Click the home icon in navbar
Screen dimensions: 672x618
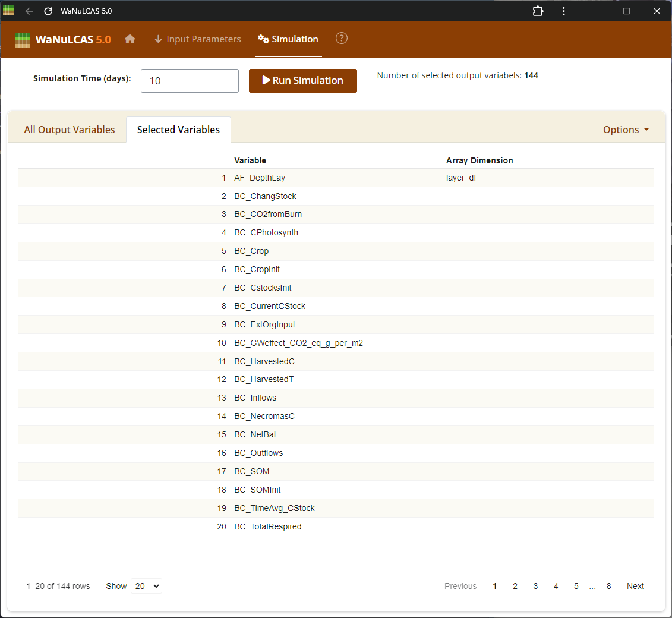(130, 39)
